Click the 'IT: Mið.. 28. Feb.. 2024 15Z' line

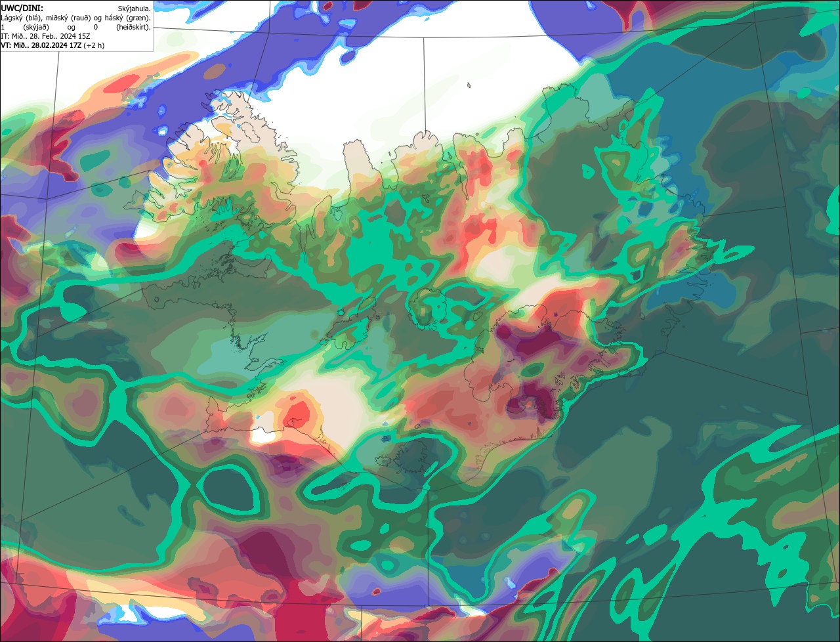45,36
